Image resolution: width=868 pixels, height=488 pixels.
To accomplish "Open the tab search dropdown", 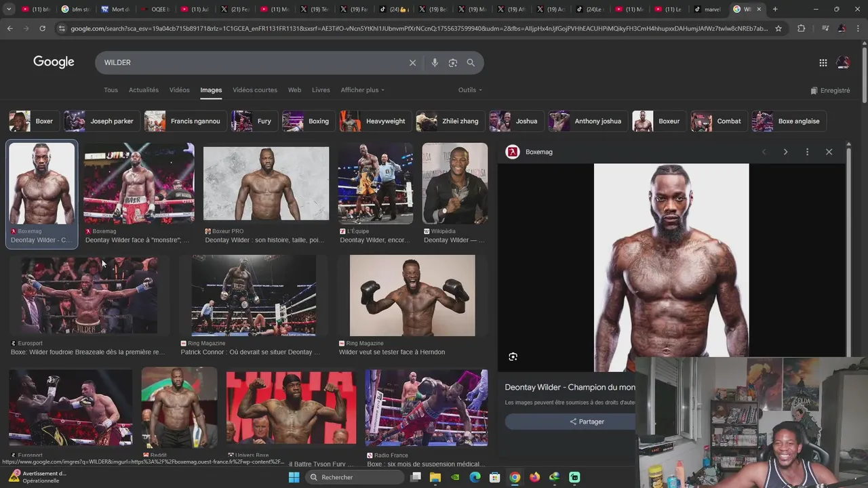I will [9, 9].
